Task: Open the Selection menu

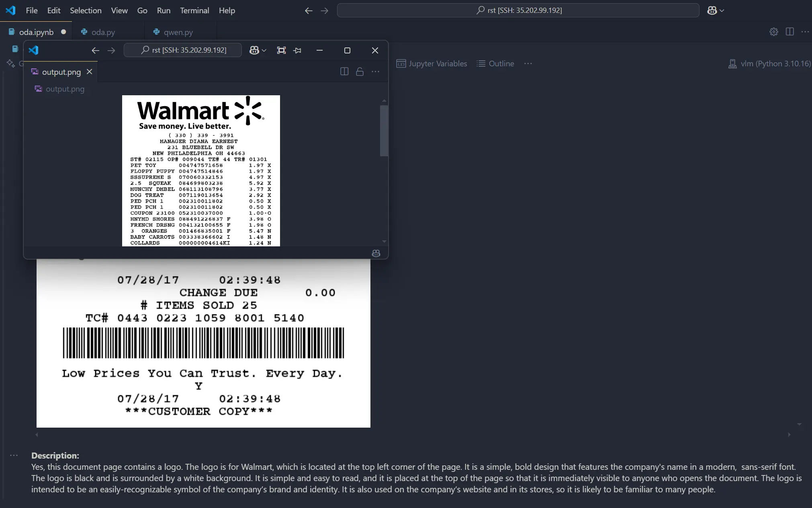Action: [x=86, y=10]
